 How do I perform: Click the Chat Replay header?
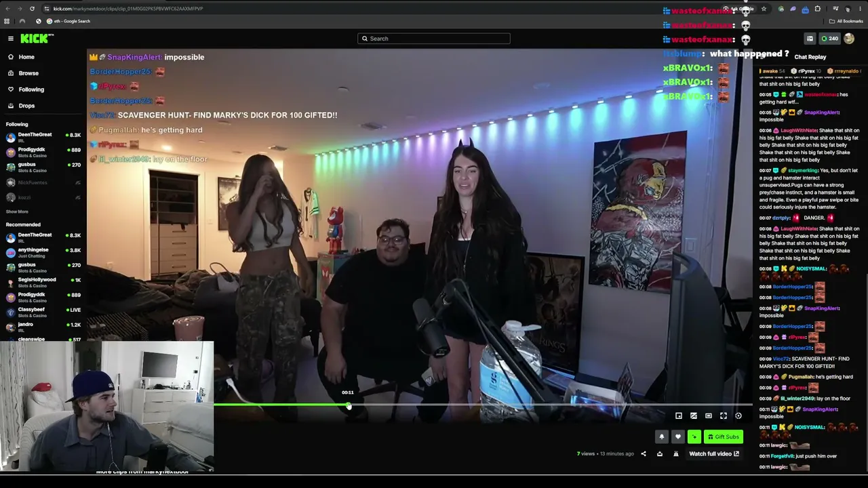pyautogui.click(x=810, y=58)
